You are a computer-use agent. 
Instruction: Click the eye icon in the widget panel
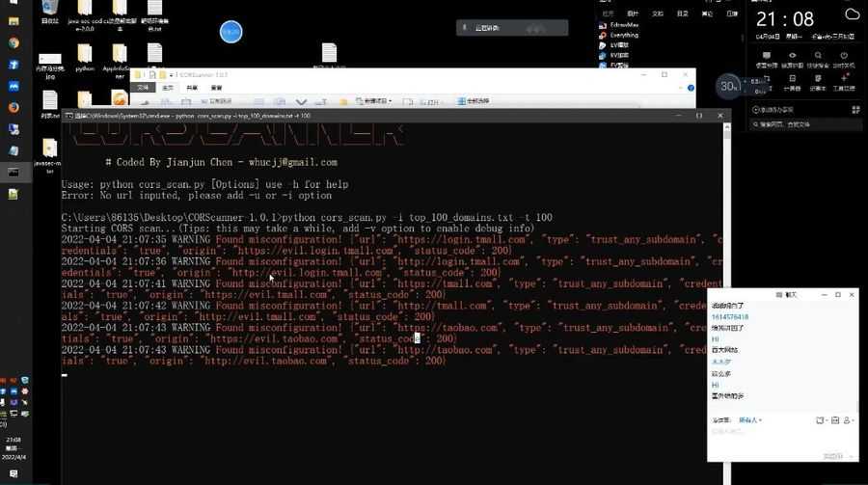(x=792, y=55)
